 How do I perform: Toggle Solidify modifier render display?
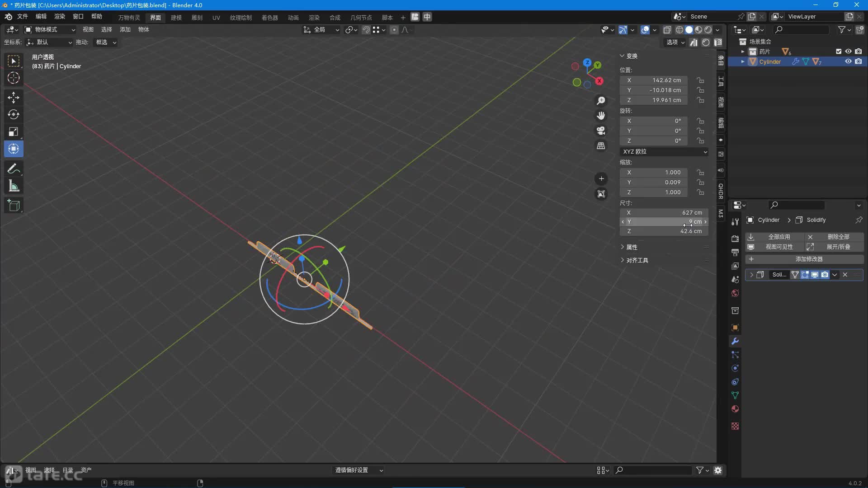pyautogui.click(x=825, y=274)
